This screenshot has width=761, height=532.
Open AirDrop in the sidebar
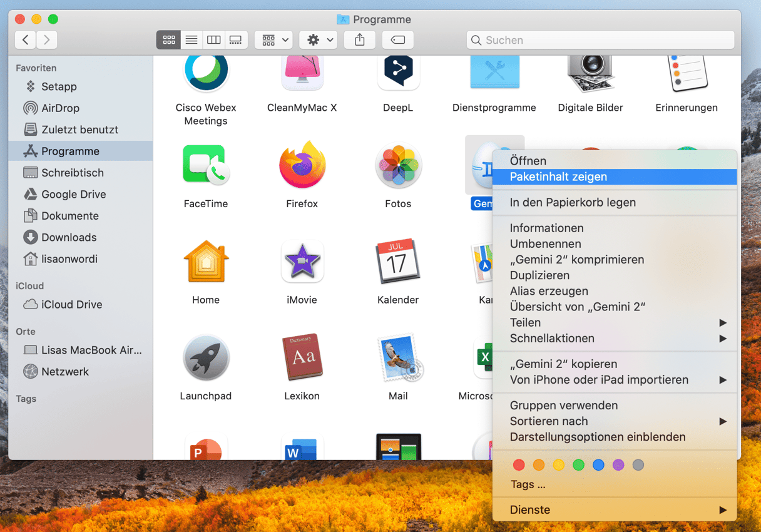point(81,108)
